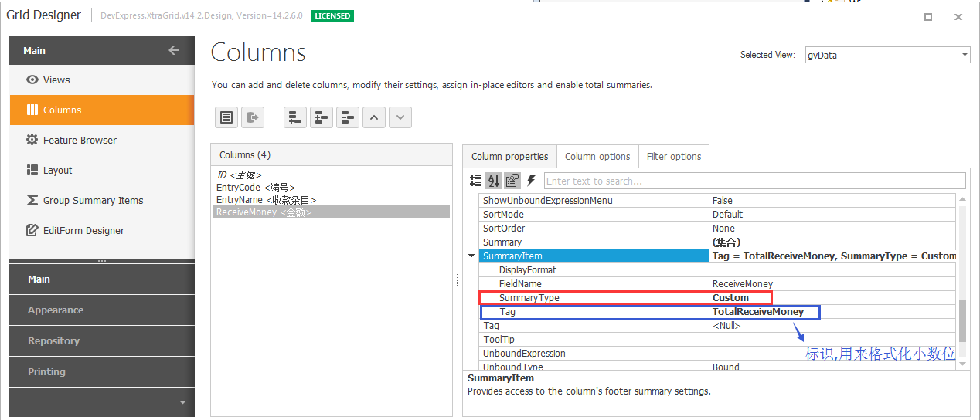Viewport: 980px width, 420px height.
Task: Click the DisplayFormat property row
Action: point(718,269)
